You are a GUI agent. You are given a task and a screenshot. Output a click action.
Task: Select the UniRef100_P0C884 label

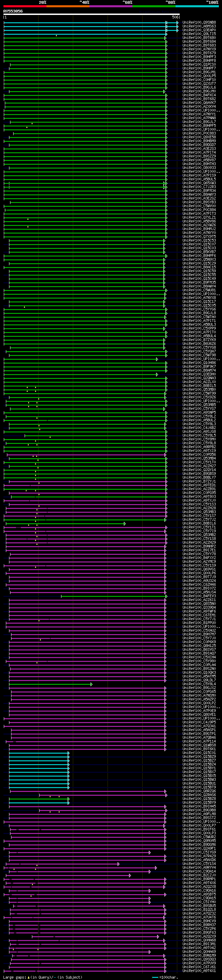coord(199,210)
